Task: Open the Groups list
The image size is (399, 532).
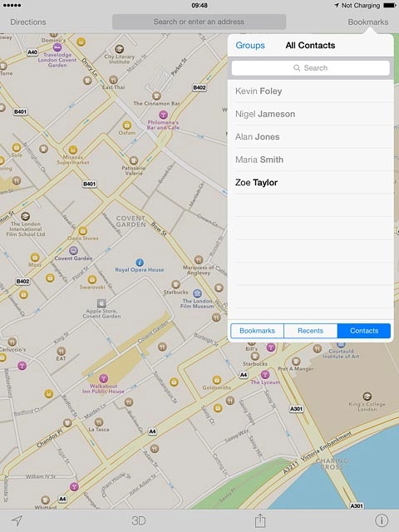Action: click(250, 46)
